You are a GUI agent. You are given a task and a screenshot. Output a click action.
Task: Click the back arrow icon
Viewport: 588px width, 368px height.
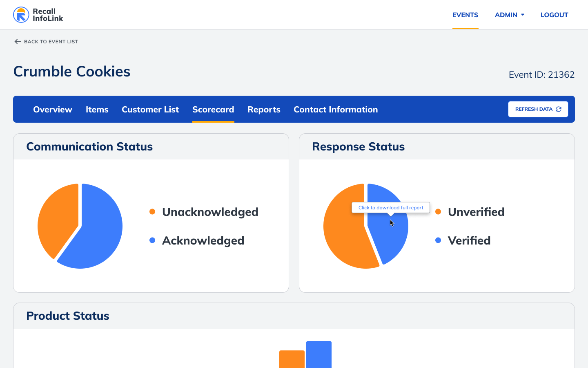(18, 42)
